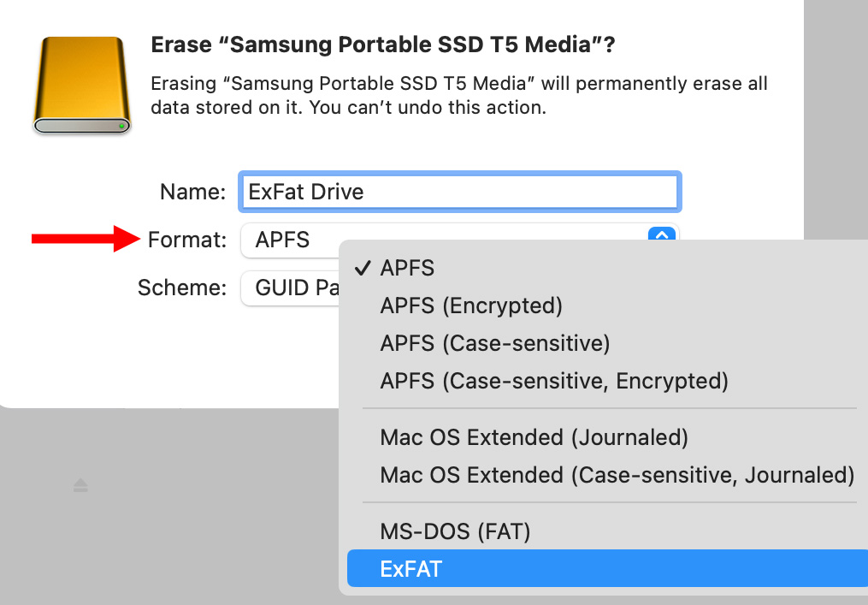Click the eject icon below the dialog
Viewport: 868px width, 605px height.
[x=80, y=486]
